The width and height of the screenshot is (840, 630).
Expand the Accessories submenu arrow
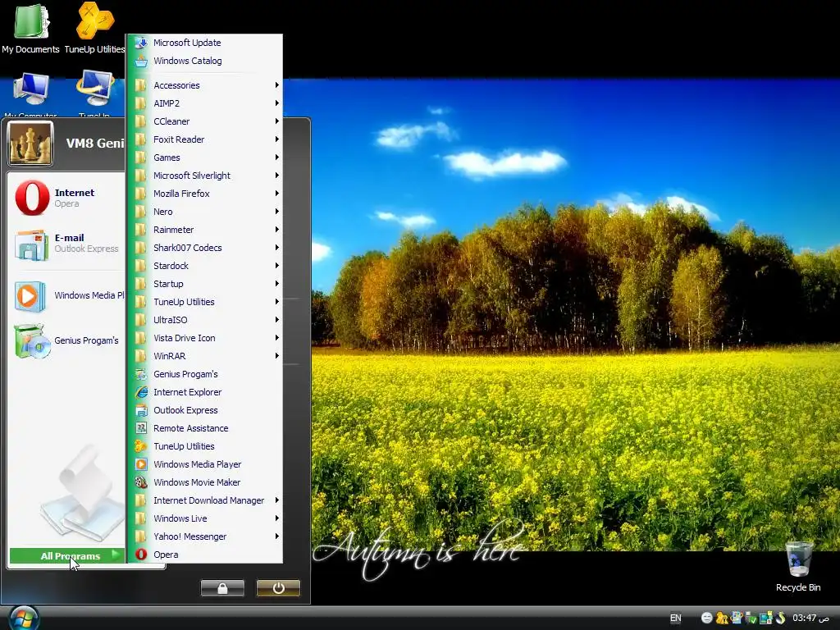pos(277,85)
